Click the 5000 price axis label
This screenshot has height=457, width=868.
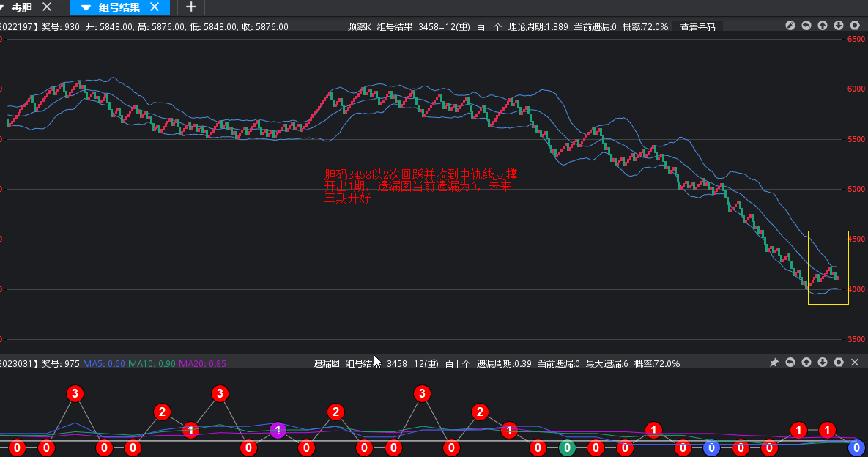[856, 189]
